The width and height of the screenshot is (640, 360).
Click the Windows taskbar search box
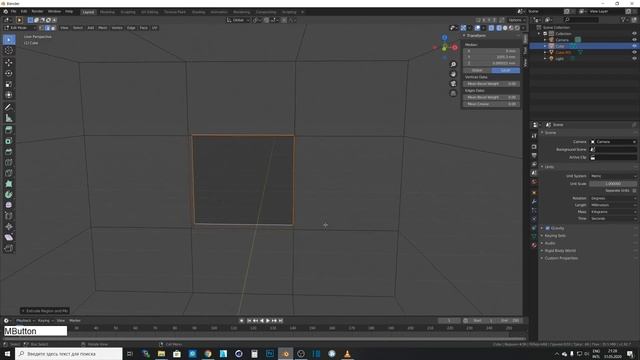point(69,353)
